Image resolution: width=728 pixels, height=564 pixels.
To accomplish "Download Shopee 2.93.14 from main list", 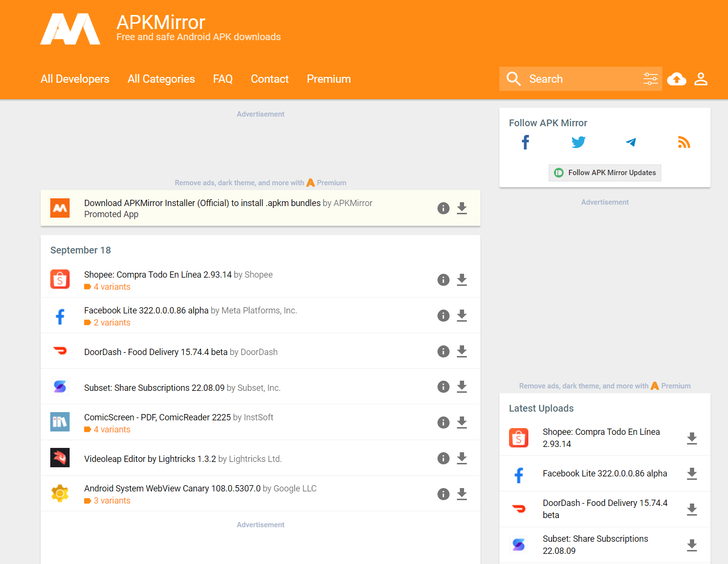I will pos(462,280).
